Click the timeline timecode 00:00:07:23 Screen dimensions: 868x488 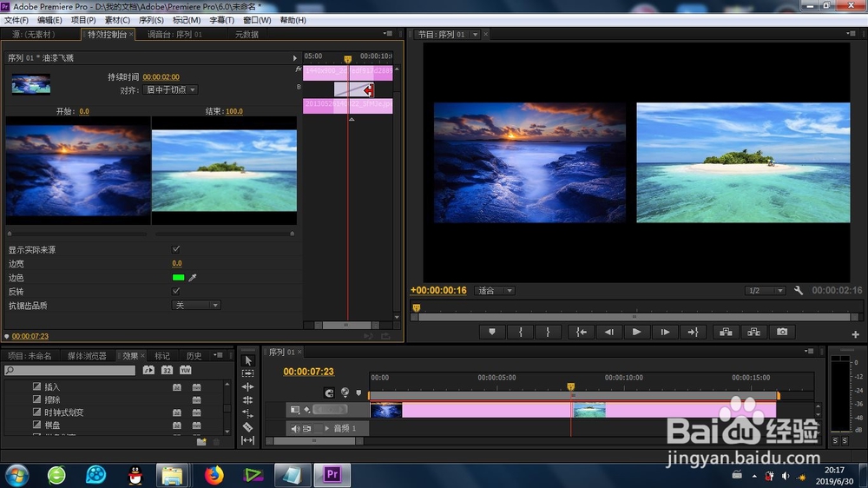pyautogui.click(x=308, y=372)
